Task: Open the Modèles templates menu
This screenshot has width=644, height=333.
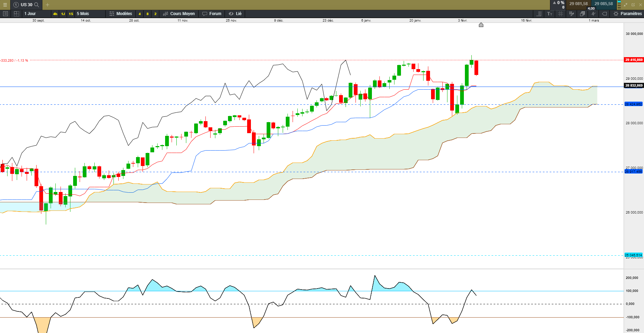Action: (121, 14)
